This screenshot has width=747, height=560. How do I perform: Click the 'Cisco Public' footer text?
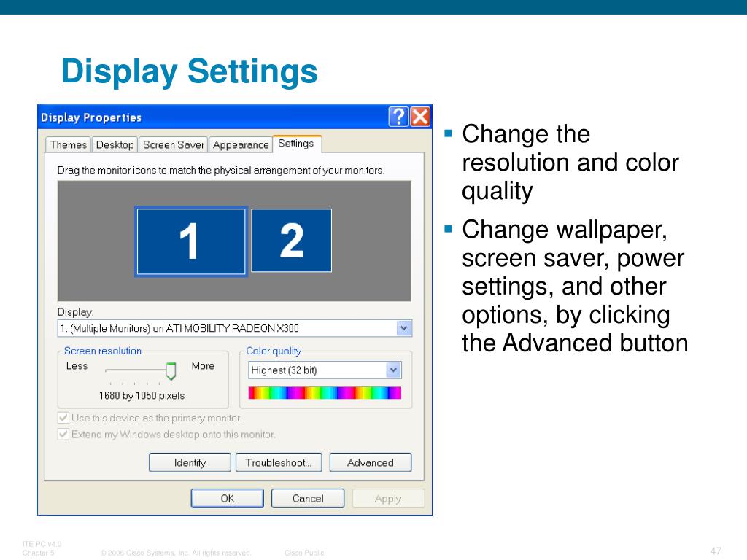point(304,553)
